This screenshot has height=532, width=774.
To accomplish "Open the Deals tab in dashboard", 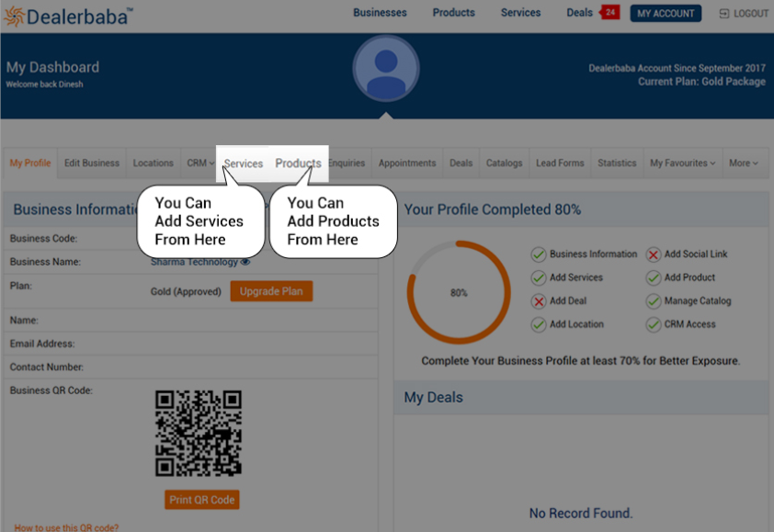I will pos(461,163).
